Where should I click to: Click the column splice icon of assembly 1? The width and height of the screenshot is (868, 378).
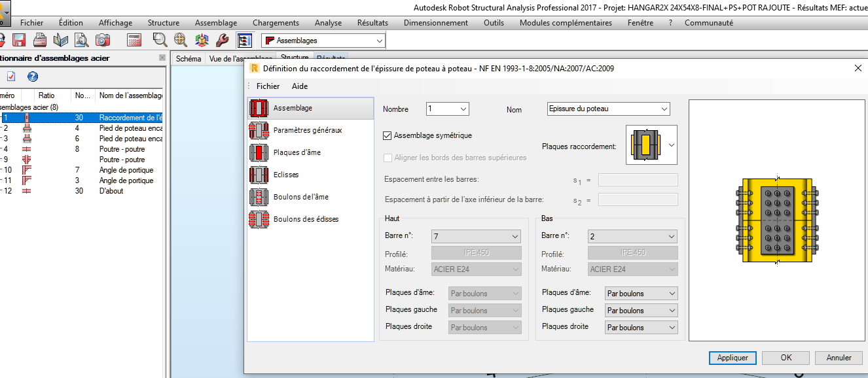click(x=27, y=118)
